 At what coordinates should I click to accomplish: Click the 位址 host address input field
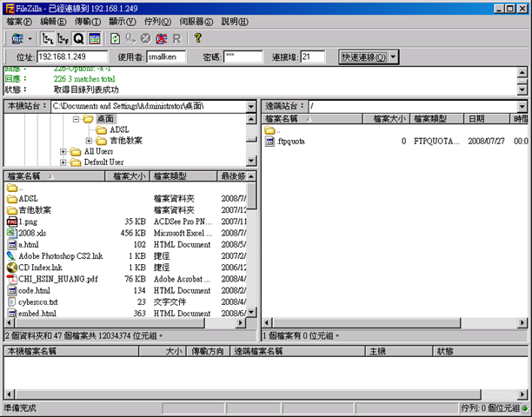[x=72, y=56]
